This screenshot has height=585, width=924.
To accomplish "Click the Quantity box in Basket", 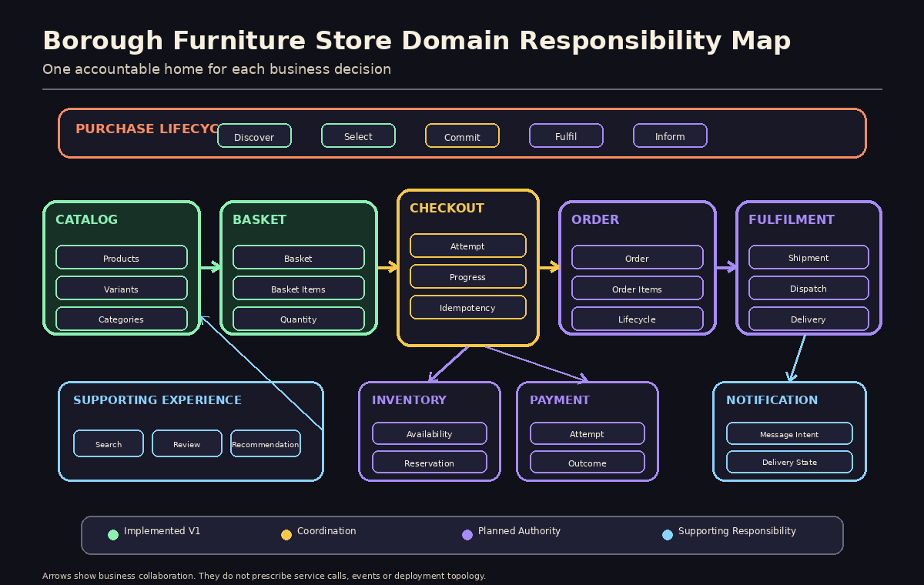I will pos(299,319).
